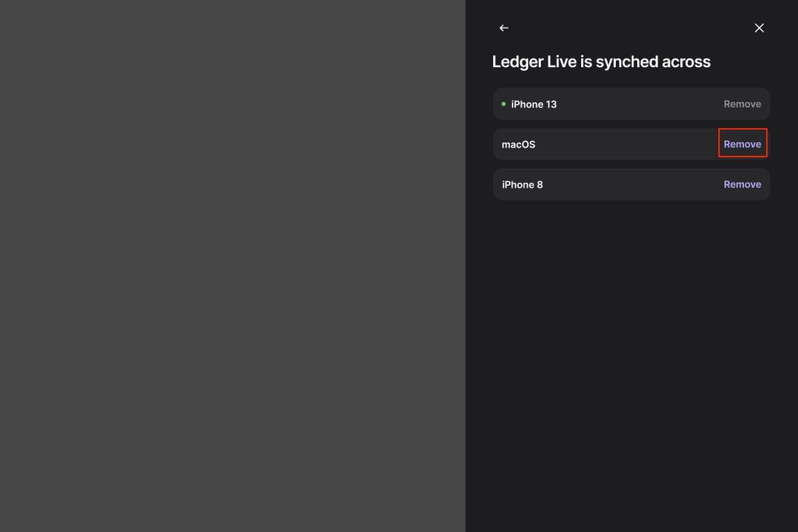Click the dark panel area between the arrow and X
Image resolution: width=798 pixels, height=532 pixels.
[631, 28]
